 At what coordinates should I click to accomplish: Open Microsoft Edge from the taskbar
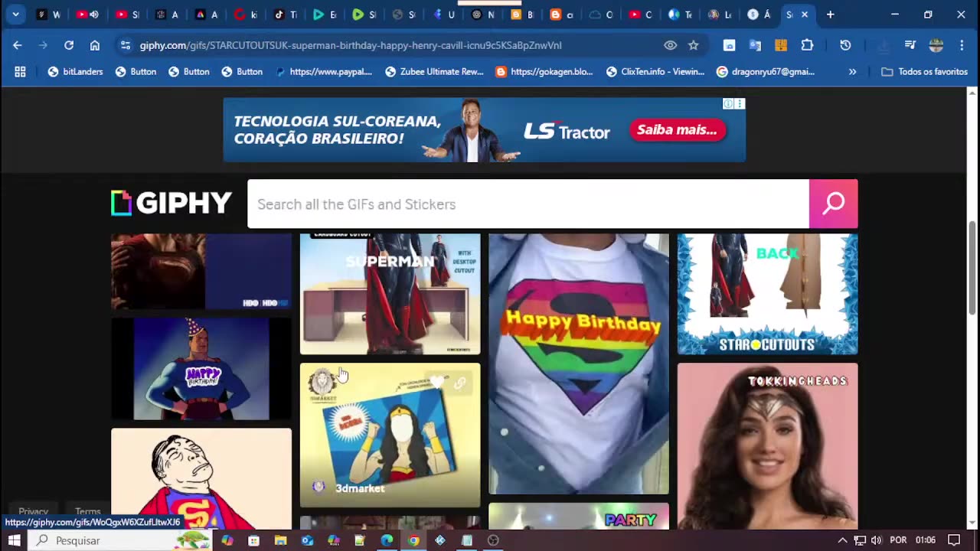387,540
